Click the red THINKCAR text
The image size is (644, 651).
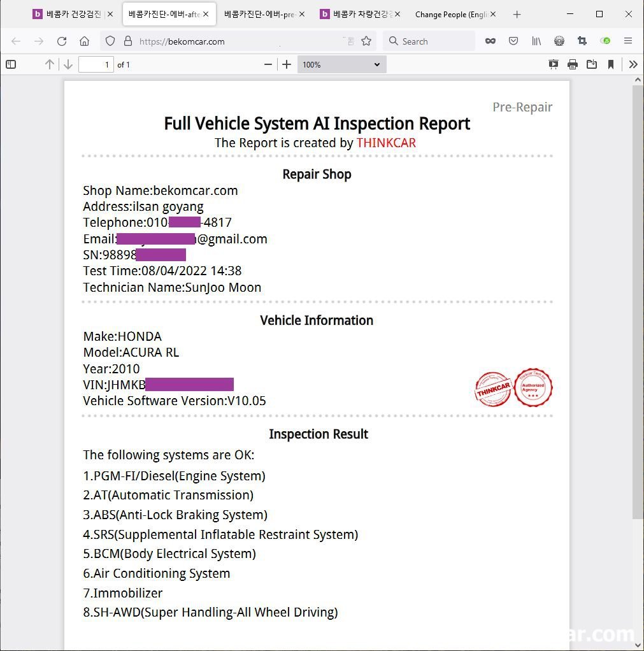386,143
